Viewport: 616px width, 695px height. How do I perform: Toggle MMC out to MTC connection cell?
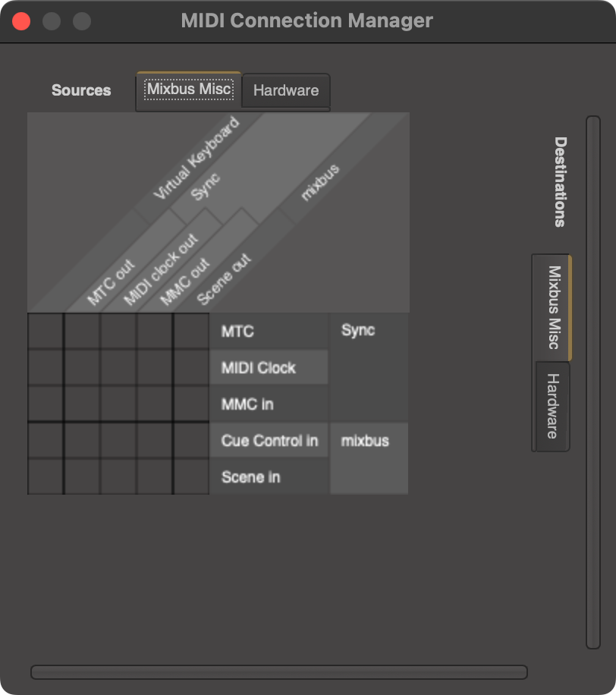(x=155, y=332)
